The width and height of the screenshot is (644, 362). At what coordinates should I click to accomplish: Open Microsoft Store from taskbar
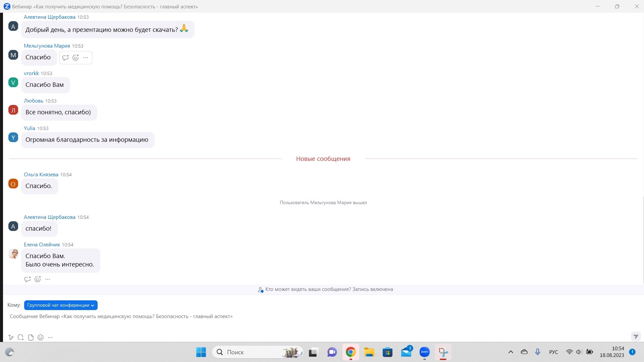(387, 352)
